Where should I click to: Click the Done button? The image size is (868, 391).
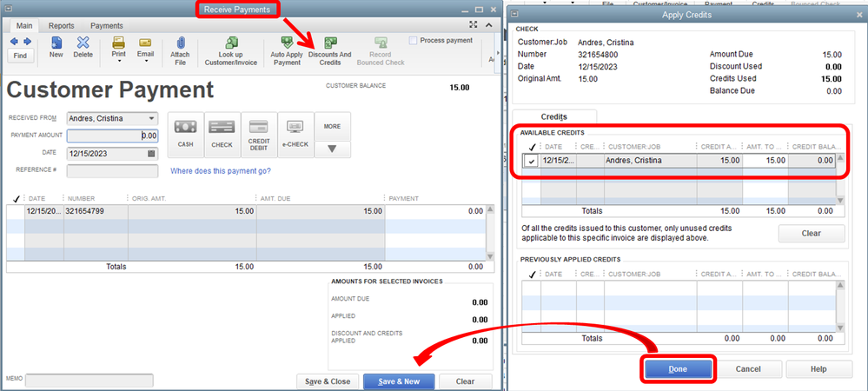click(x=678, y=369)
